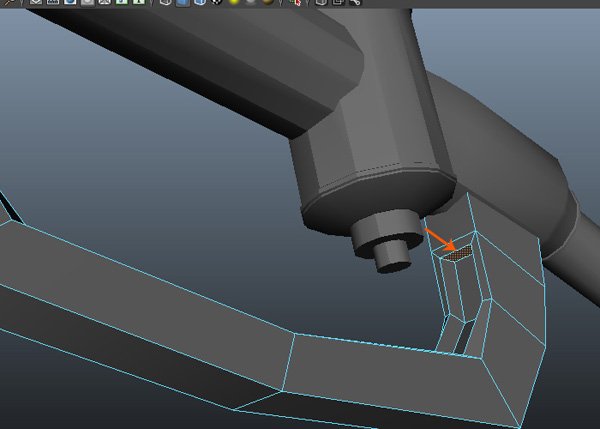Toggle the Field Chart icon
The width and height of the screenshot is (600, 429).
[104, 2]
